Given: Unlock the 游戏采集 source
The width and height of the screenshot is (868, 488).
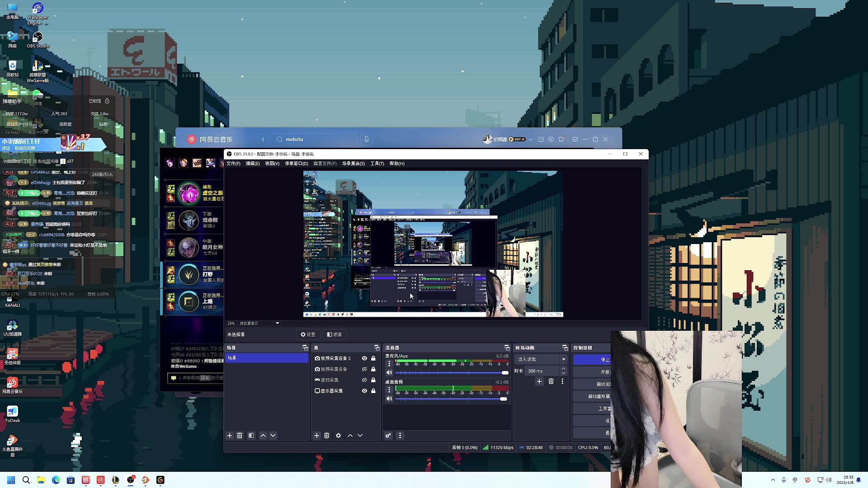Looking at the screenshot, I should tap(373, 380).
